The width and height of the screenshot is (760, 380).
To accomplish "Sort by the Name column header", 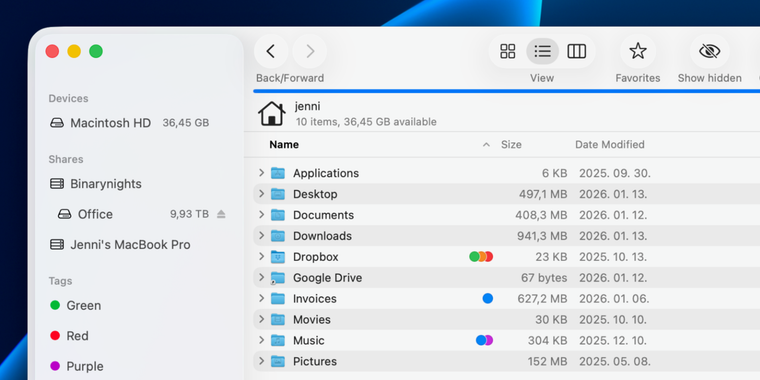I will (284, 144).
